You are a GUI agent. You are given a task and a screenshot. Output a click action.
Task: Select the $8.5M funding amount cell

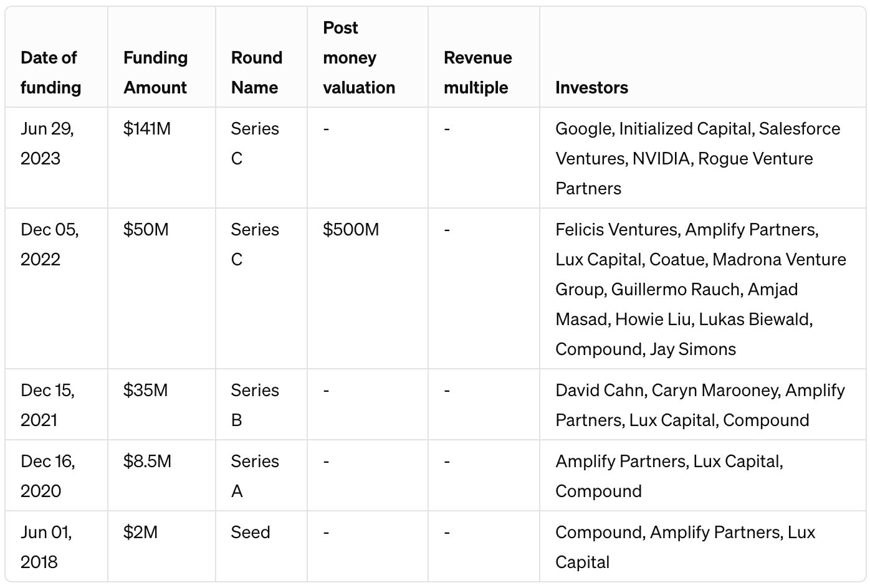pos(161,475)
